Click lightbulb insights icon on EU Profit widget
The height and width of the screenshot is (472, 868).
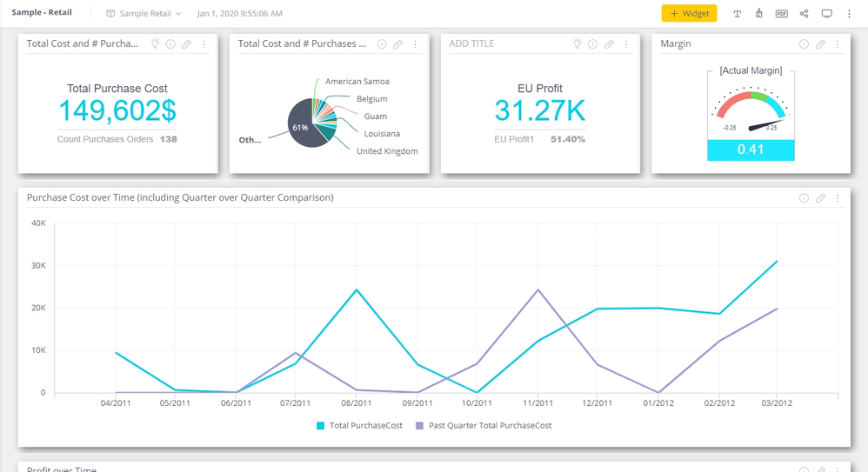click(x=577, y=44)
